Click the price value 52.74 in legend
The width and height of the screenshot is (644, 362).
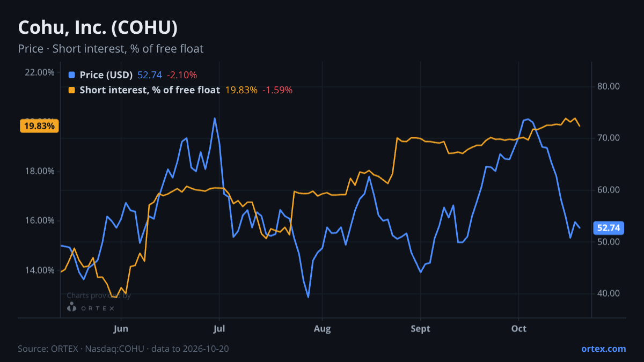point(150,75)
